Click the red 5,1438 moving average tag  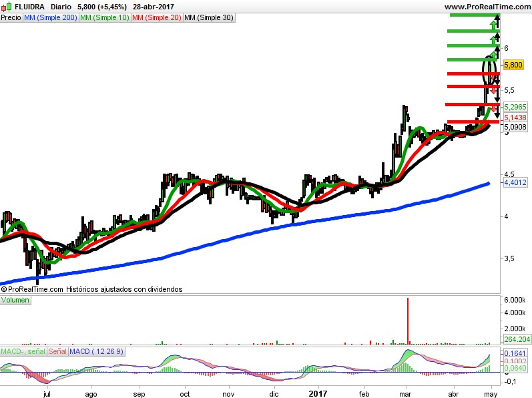tap(515, 118)
